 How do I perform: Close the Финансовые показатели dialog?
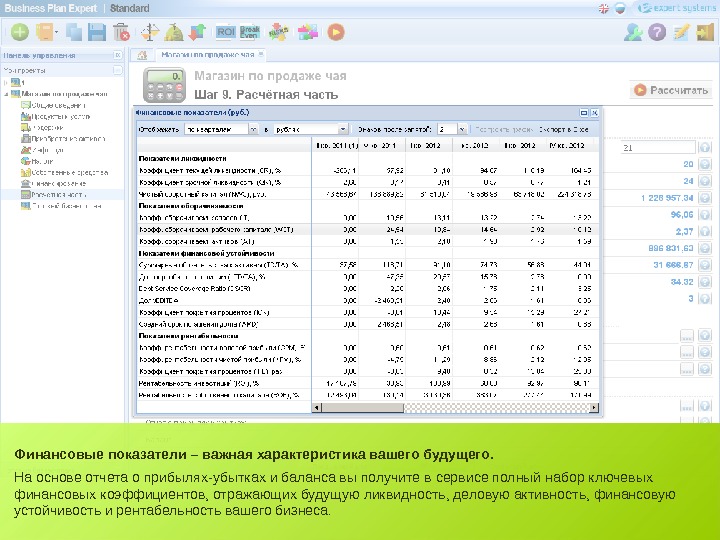[x=594, y=112]
